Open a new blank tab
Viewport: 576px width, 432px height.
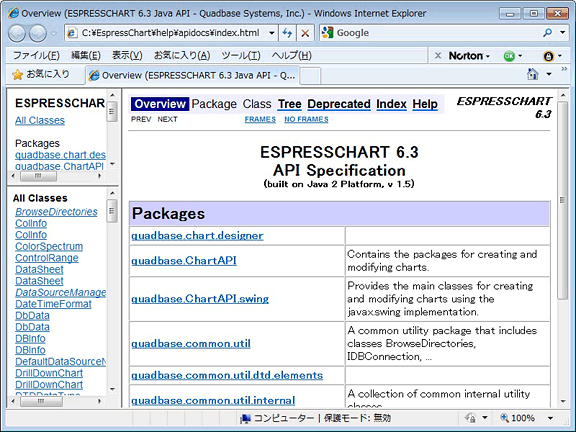tap(310, 76)
